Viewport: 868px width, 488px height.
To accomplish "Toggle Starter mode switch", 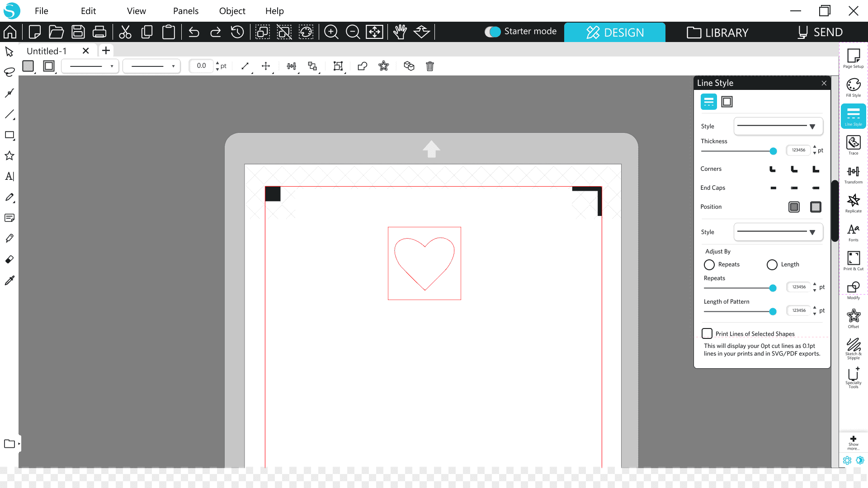I will click(493, 32).
